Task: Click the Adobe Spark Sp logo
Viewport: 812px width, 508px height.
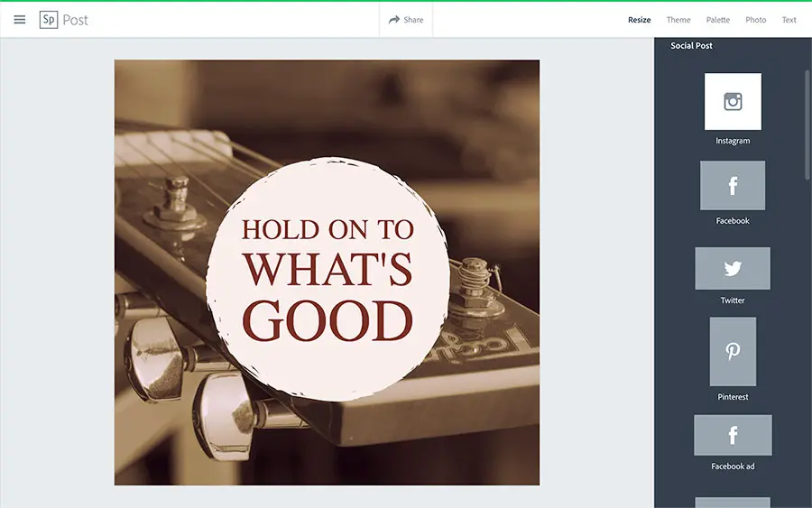Action: pos(49,20)
